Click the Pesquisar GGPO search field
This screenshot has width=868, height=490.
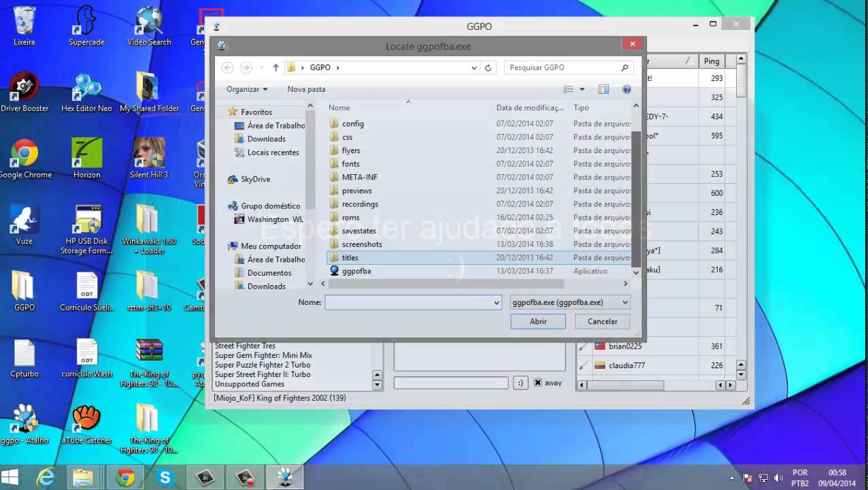[x=569, y=67]
